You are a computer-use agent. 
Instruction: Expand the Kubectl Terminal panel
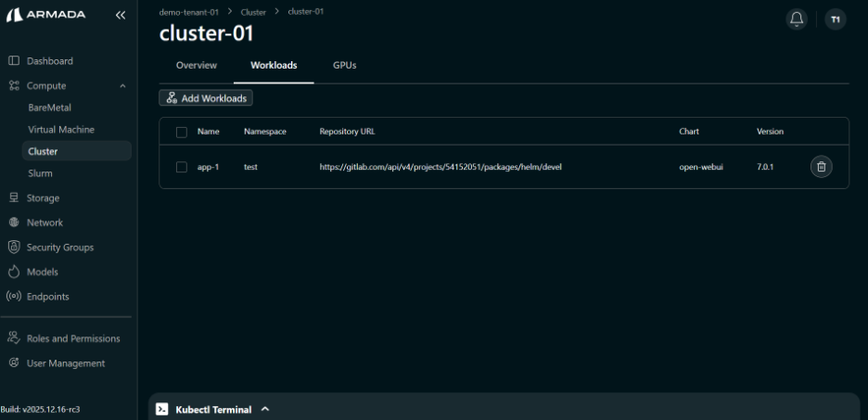coord(264,409)
